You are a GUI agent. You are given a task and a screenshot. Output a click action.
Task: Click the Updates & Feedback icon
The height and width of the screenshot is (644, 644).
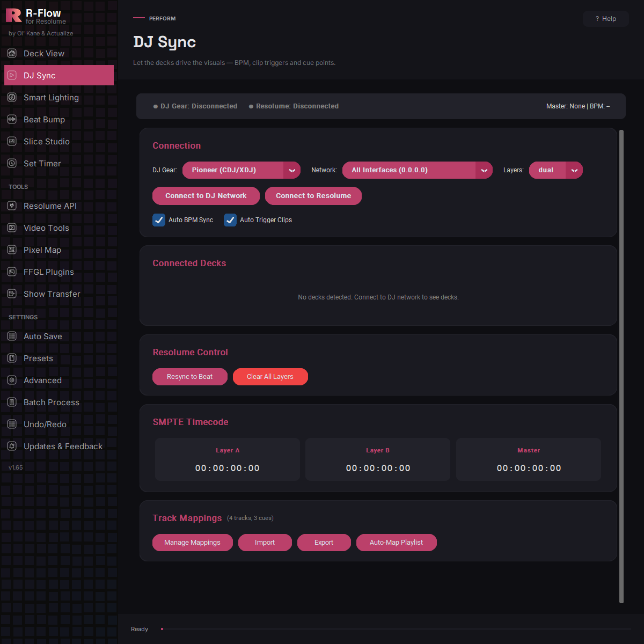tap(12, 446)
